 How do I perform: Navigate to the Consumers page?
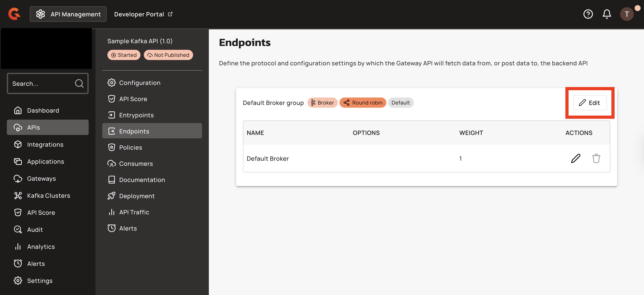click(x=136, y=164)
